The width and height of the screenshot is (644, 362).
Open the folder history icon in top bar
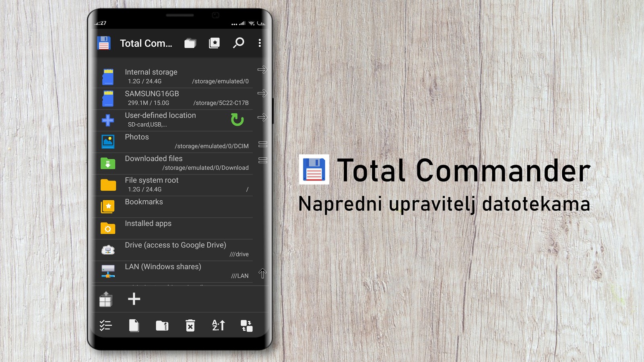click(x=190, y=43)
